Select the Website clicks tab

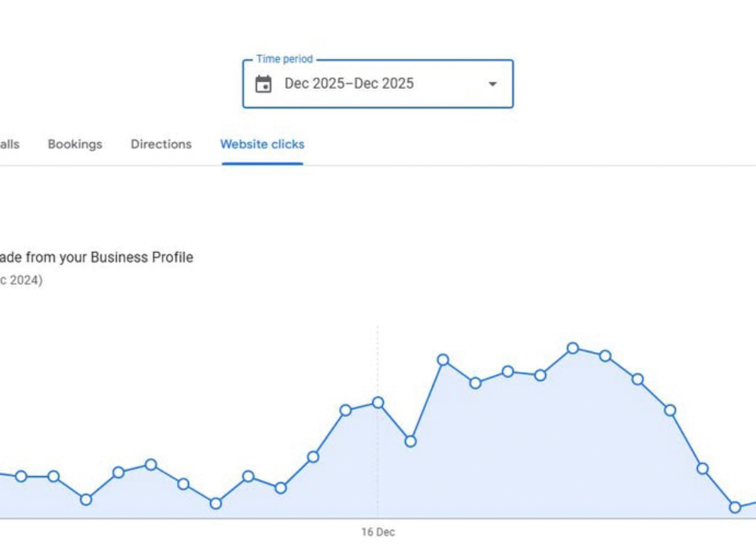263,145
